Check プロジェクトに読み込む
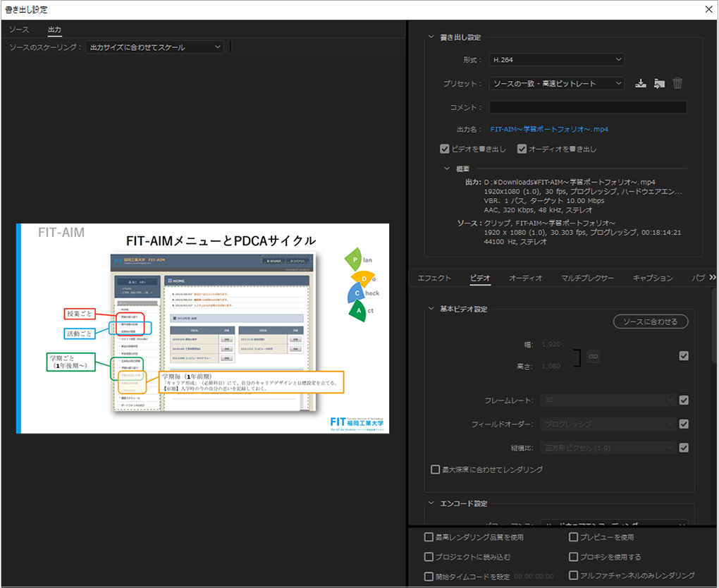This screenshot has height=588, width=719. coord(429,557)
